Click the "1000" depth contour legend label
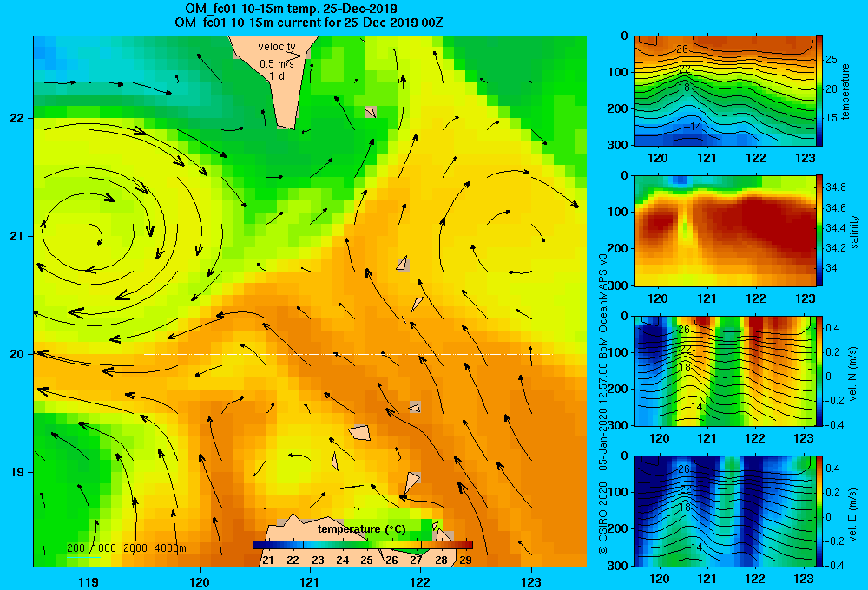This screenshot has height=590, width=868. [103, 548]
